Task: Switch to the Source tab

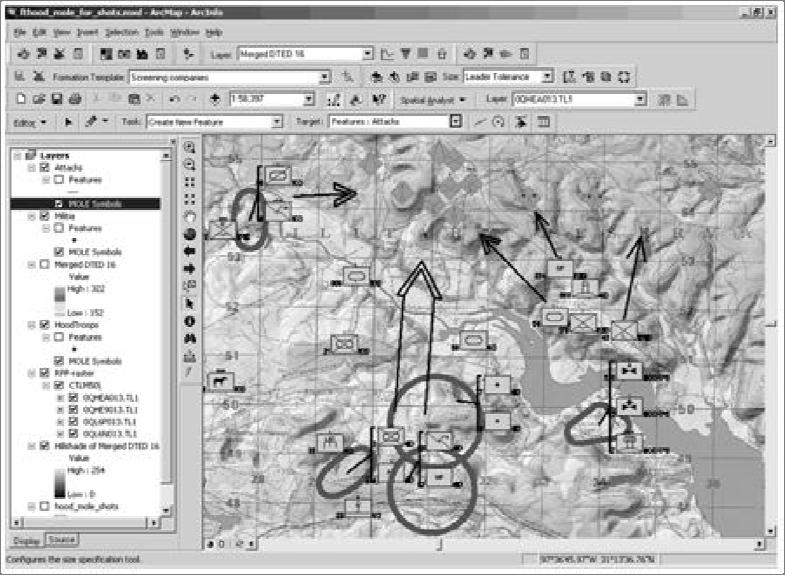Action: click(x=62, y=540)
